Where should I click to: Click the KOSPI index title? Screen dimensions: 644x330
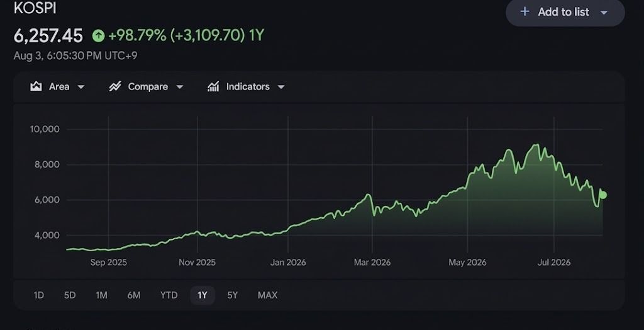pyautogui.click(x=35, y=8)
